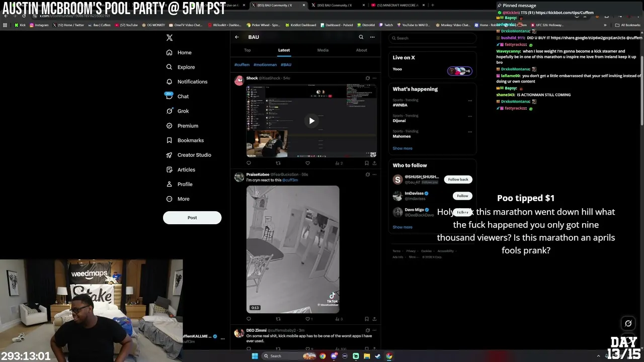This screenshot has width=644, height=362.
Task: Open Discord from the taskbar
Action: pos(334,356)
